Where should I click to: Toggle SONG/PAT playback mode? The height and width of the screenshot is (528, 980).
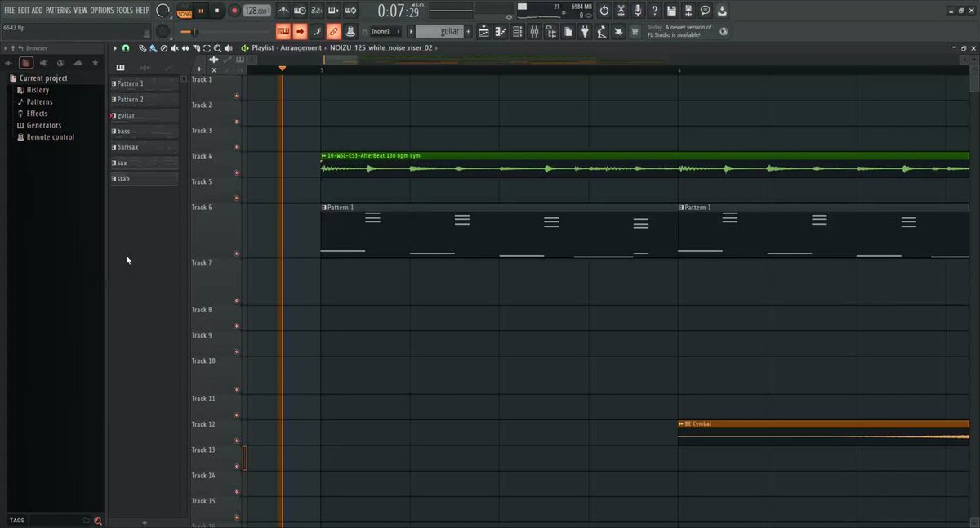click(x=184, y=11)
